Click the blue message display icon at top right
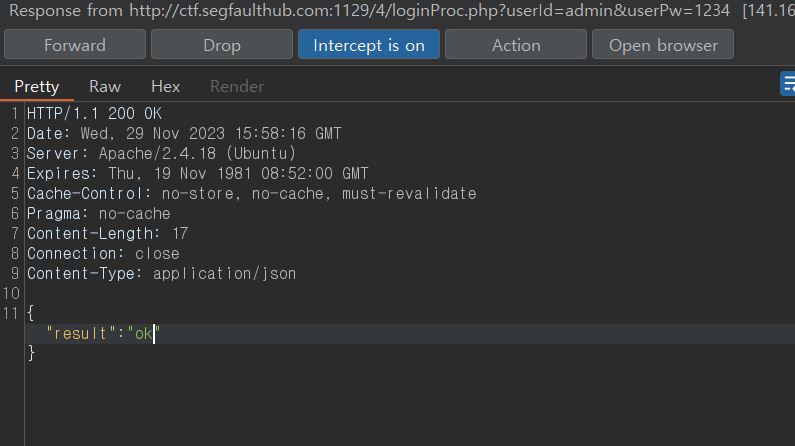 coord(788,84)
